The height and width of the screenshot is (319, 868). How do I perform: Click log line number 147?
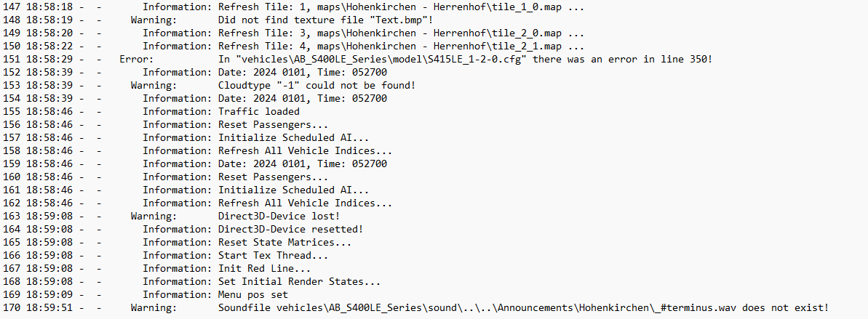(12, 7)
